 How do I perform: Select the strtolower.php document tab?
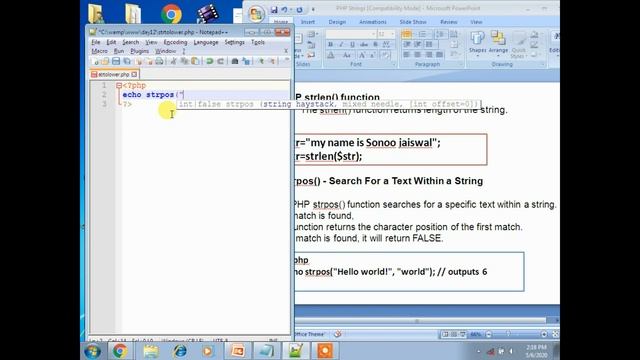(x=113, y=74)
